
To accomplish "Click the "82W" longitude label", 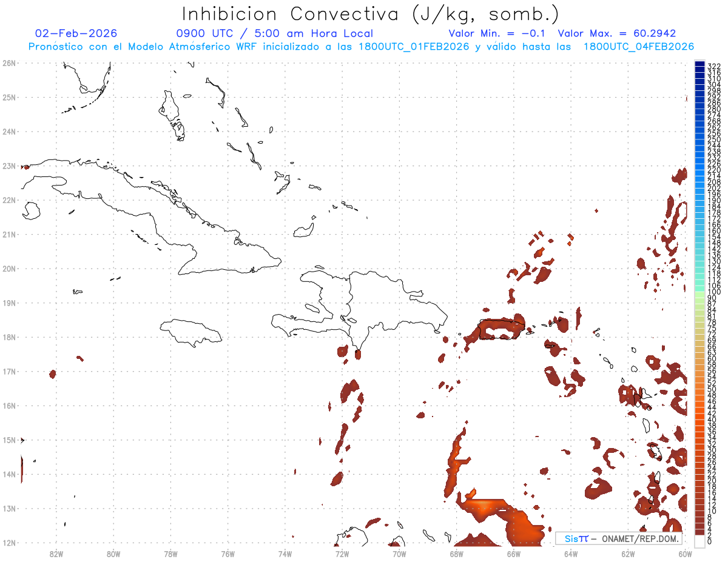I will [x=56, y=553].
